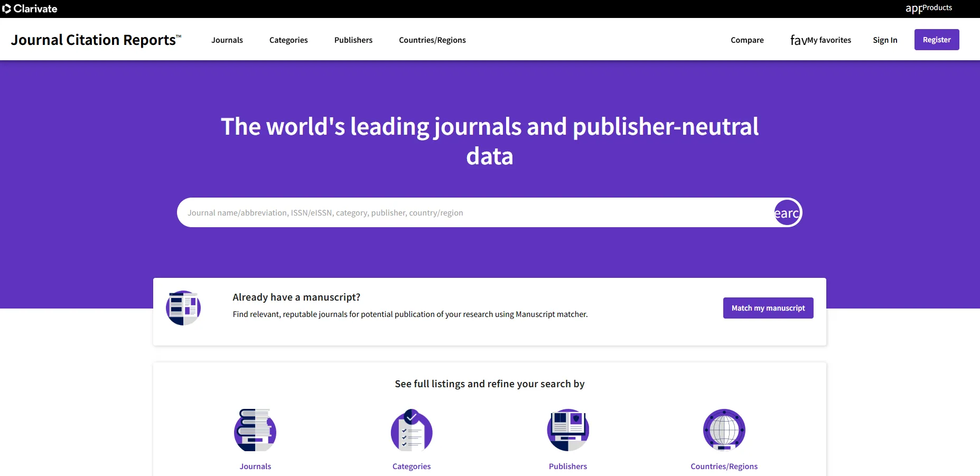
Task: Open Journals in the top navigation
Action: [227, 40]
